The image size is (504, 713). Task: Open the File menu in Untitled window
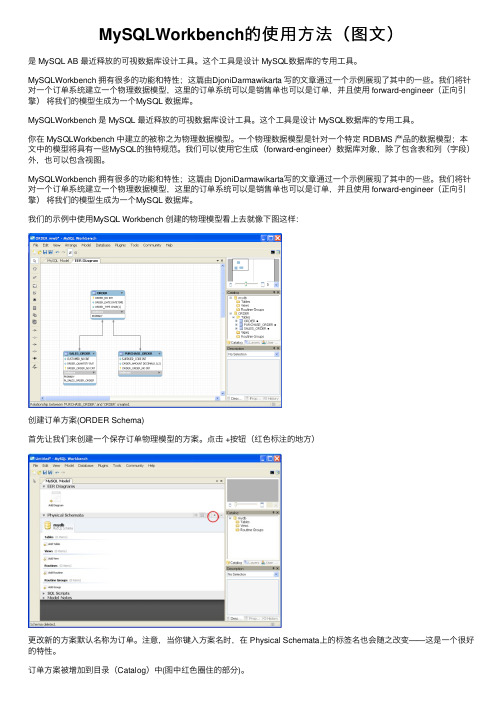pyautogui.click(x=35, y=466)
